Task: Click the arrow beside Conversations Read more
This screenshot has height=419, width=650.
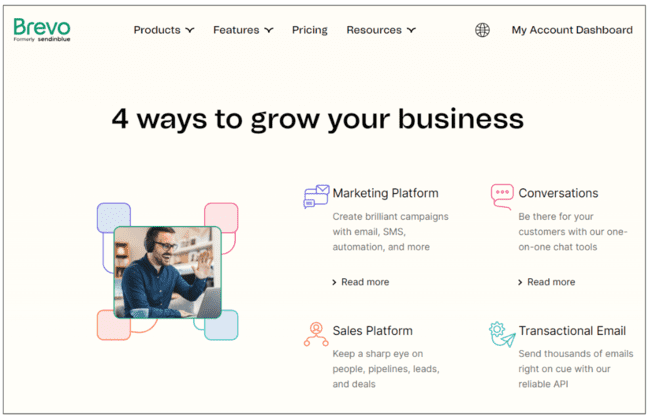Action: coord(521,282)
